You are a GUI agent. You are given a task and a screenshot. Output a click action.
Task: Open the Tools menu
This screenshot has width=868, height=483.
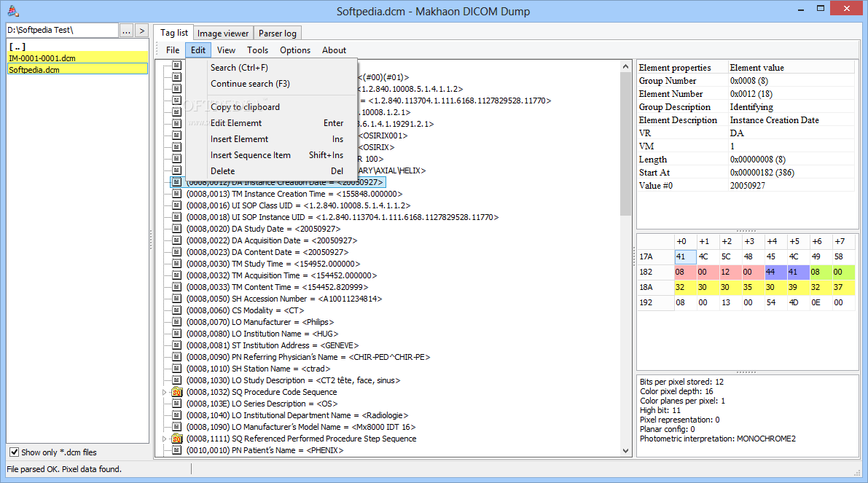(257, 50)
